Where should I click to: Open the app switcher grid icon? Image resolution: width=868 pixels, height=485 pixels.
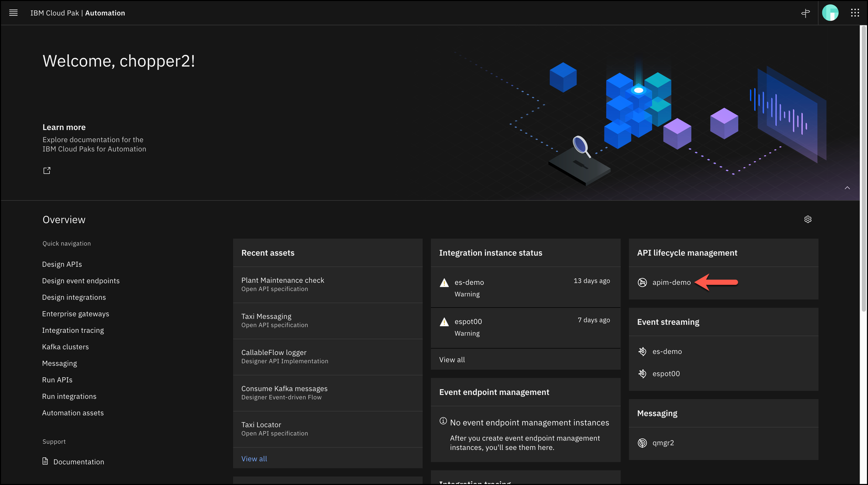(x=855, y=13)
